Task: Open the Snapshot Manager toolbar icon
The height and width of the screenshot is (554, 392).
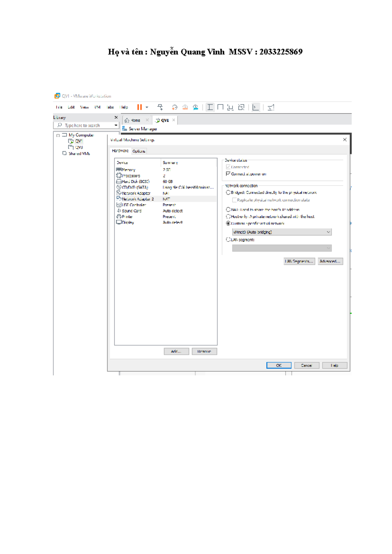Action: 195,107
